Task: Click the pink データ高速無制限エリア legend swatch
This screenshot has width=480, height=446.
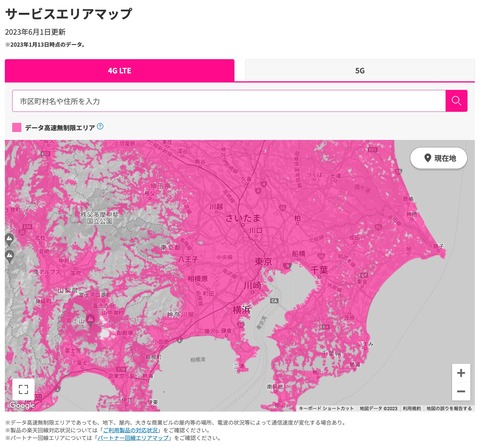Action: tap(17, 127)
